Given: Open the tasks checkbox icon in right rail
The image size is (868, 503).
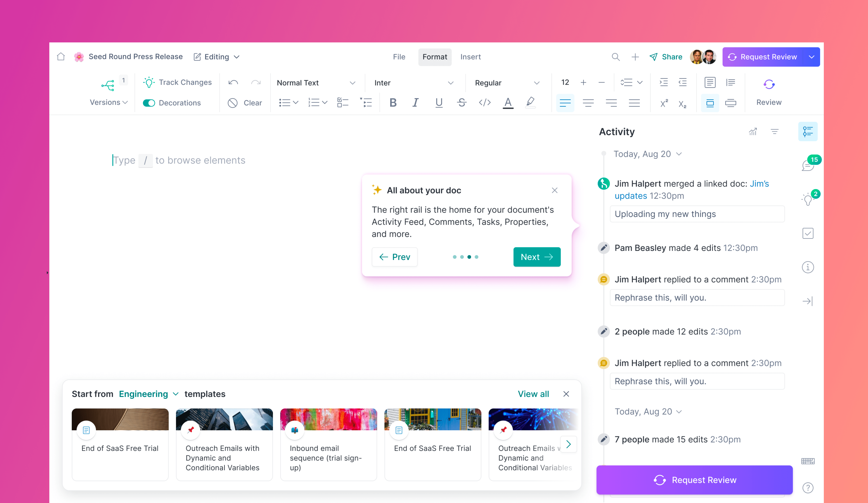Looking at the screenshot, I should click(x=808, y=234).
